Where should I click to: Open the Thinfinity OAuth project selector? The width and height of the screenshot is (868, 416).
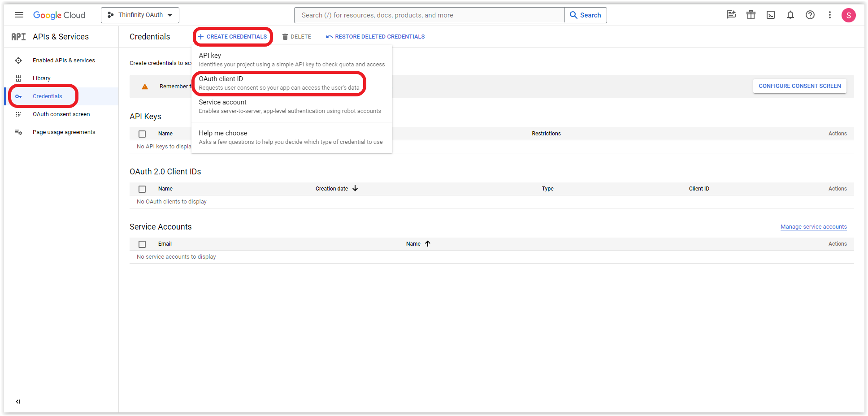(139, 15)
